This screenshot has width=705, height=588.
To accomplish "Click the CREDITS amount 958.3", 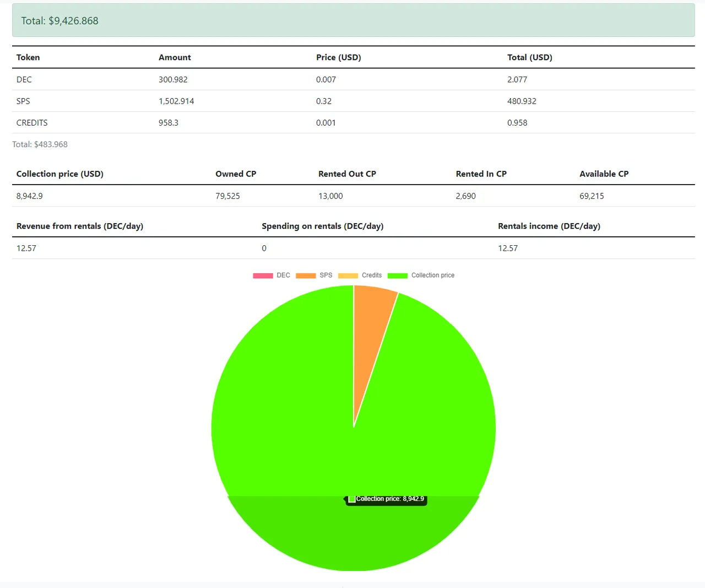I will pos(169,123).
